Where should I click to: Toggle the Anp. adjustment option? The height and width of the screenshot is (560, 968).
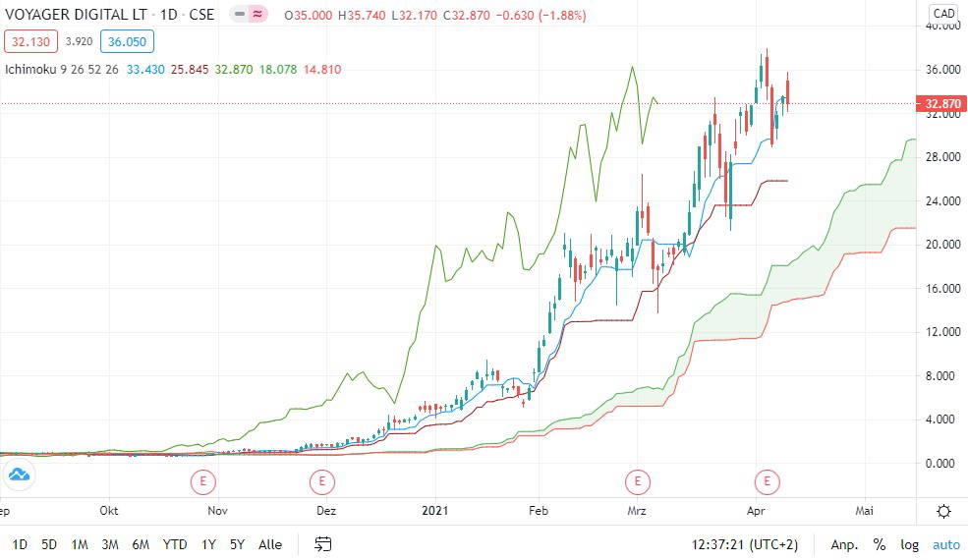click(x=844, y=544)
